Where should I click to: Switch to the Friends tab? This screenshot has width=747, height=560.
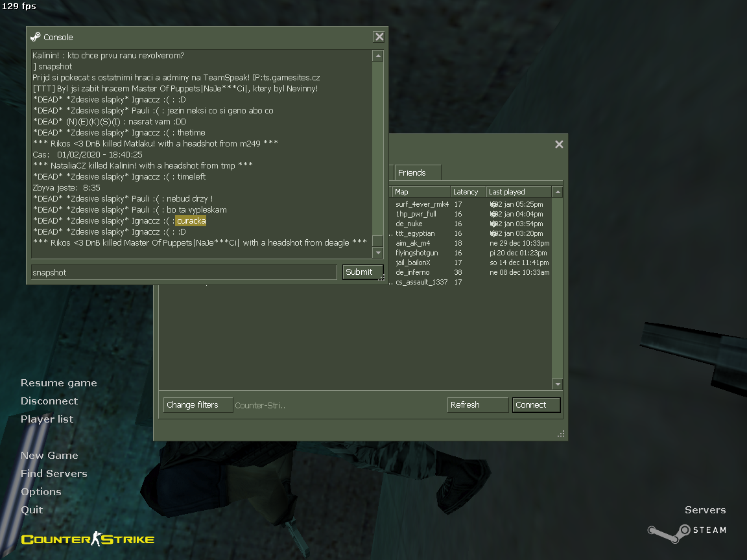click(418, 172)
